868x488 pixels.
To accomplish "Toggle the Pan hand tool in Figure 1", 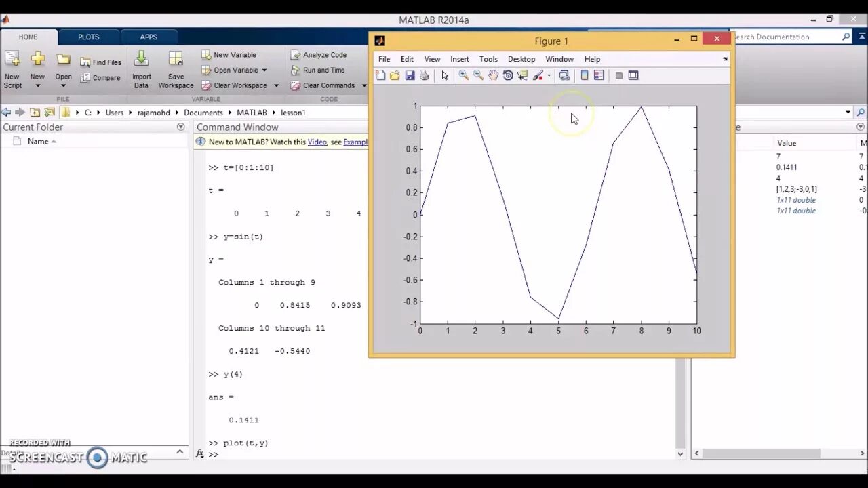I will pyautogui.click(x=493, y=75).
